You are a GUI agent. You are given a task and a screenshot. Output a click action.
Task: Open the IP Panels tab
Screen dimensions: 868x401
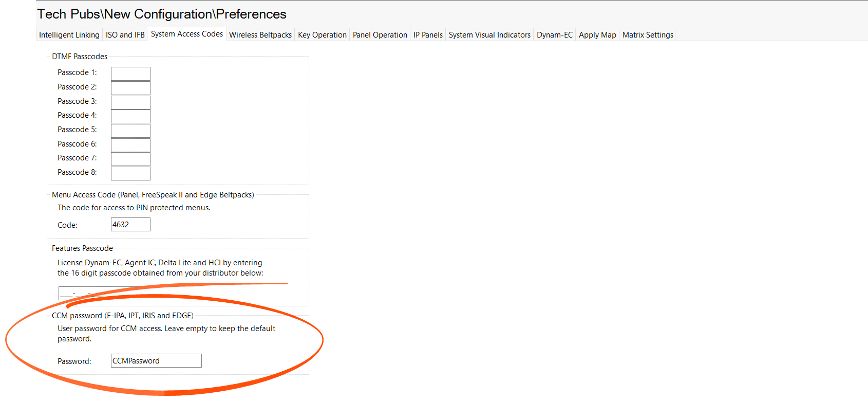tap(428, 35)
